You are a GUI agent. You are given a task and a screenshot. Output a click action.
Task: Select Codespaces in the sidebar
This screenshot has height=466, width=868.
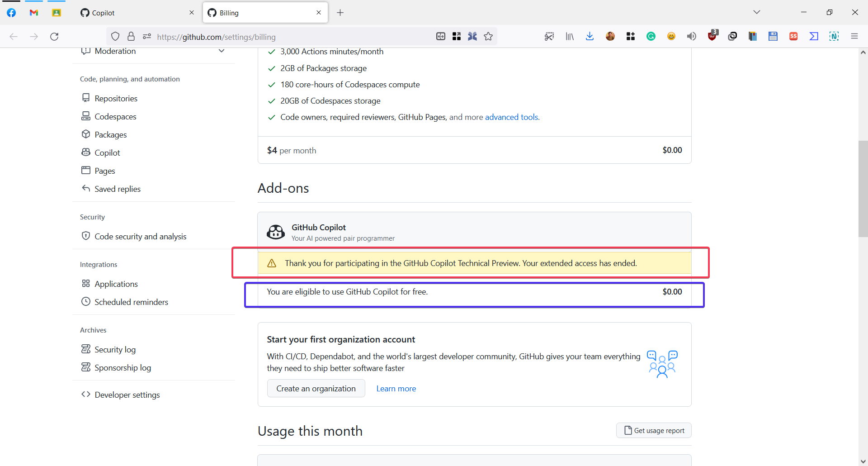click(115, 116)
